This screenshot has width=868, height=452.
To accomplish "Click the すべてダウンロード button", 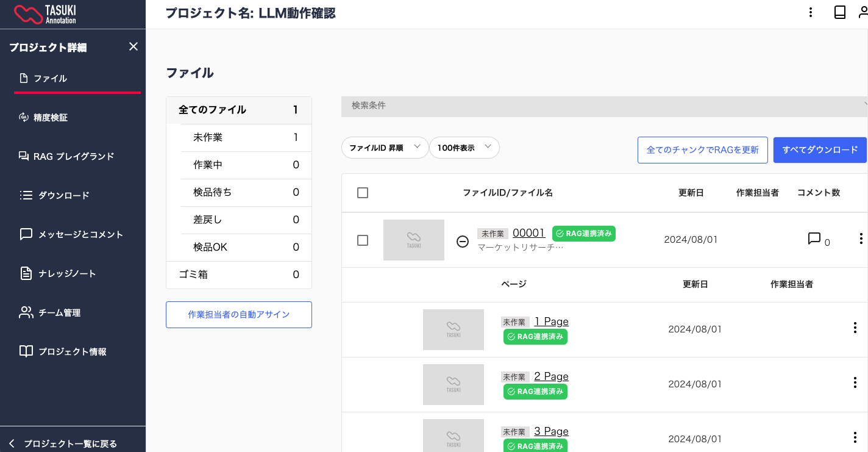I will 819,150.
